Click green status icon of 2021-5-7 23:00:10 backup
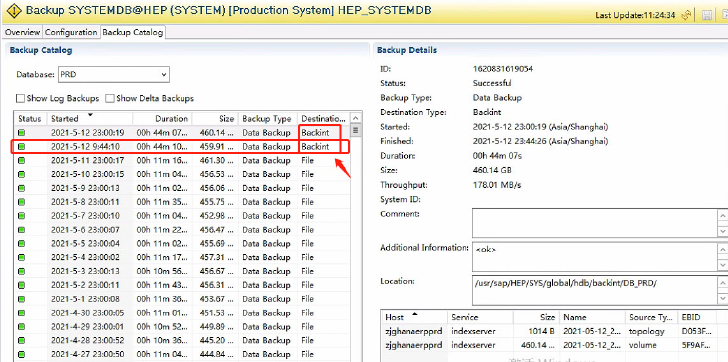 pos(21,216)
